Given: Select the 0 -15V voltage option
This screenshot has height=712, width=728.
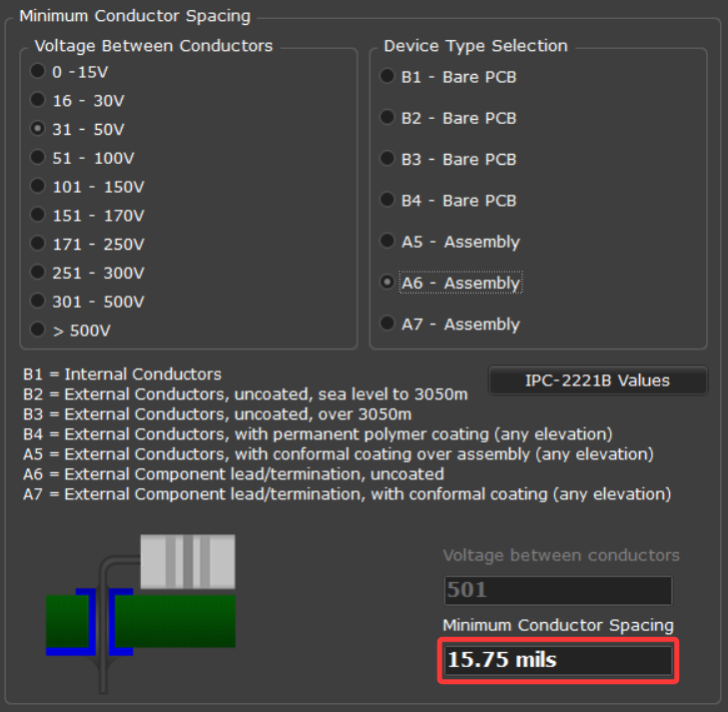Looking at the screenshot, I should coord(38,72).
